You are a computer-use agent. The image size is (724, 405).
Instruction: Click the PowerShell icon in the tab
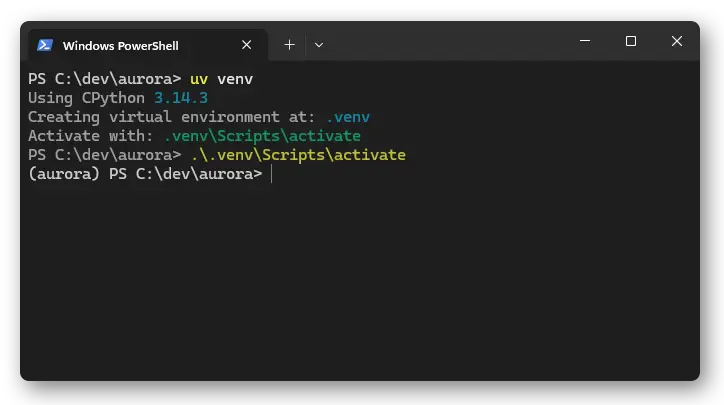point(45,45)
